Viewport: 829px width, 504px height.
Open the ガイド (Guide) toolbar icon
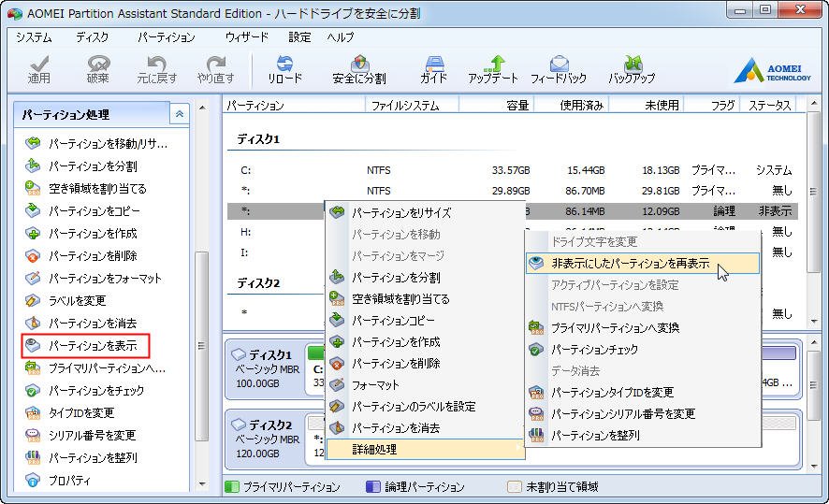(x=433, y=70)
